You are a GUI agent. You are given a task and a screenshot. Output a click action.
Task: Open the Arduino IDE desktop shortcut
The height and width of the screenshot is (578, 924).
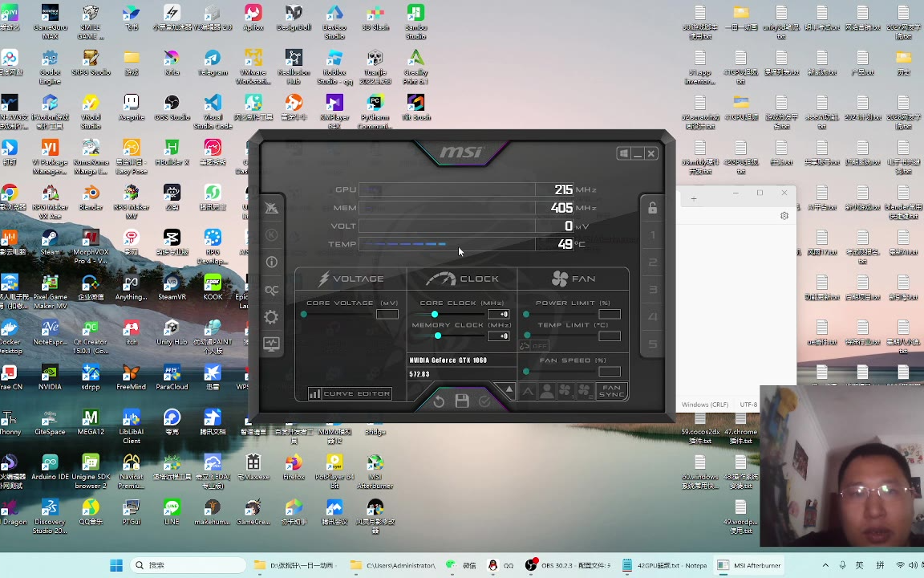tap(50, 467)
